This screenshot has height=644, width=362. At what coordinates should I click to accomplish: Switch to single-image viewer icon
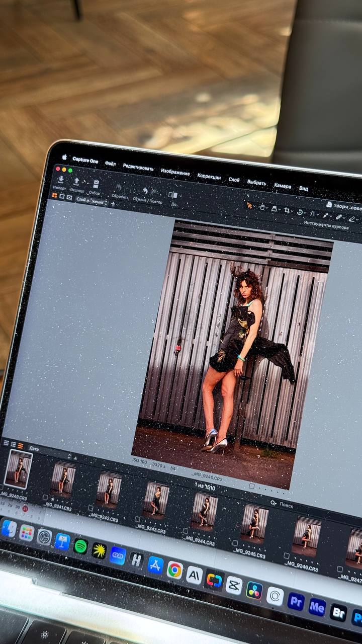62,197
